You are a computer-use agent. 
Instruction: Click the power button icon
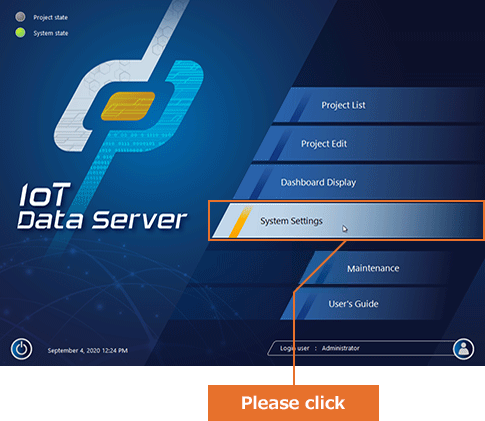point(22,349)
